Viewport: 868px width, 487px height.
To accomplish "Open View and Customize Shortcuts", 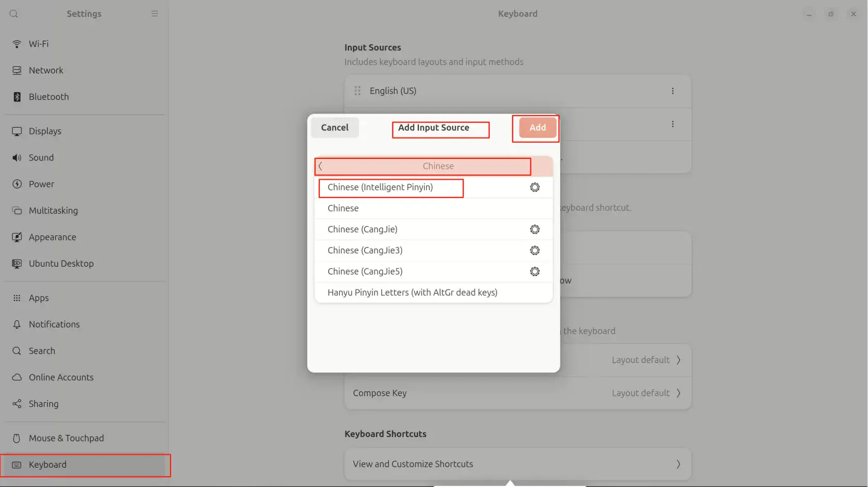I will [x=517, y=464].
